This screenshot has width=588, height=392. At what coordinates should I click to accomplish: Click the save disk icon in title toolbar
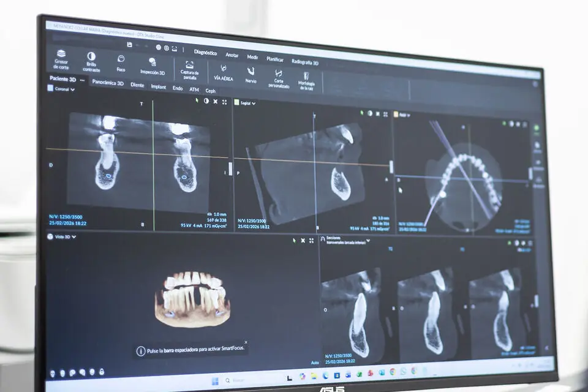[129, 45]
